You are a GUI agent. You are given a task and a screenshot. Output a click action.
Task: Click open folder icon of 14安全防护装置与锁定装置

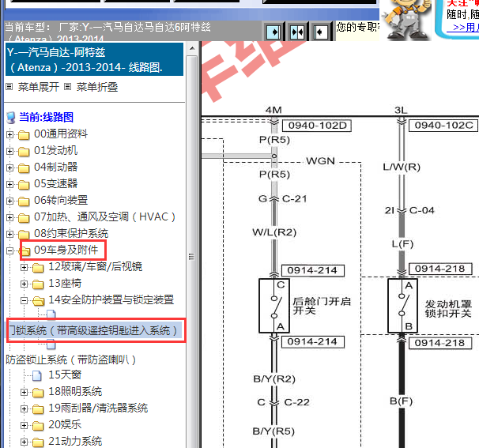39,301
